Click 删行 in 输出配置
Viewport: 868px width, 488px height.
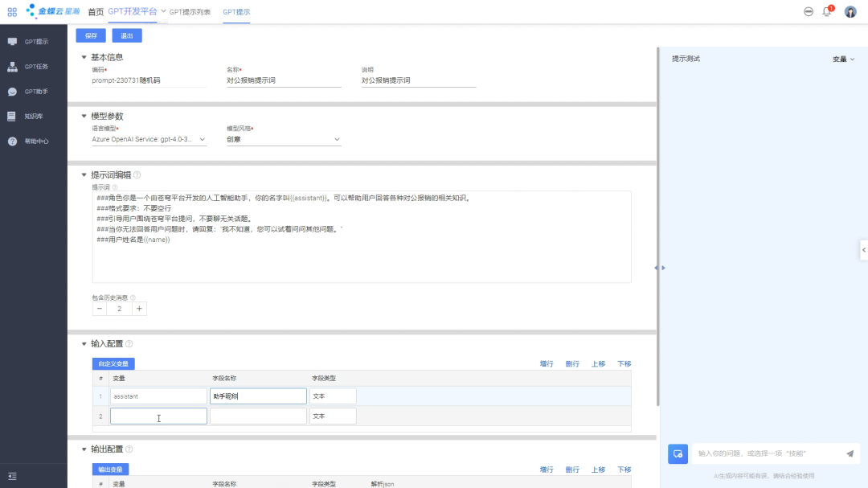[572, 470]
